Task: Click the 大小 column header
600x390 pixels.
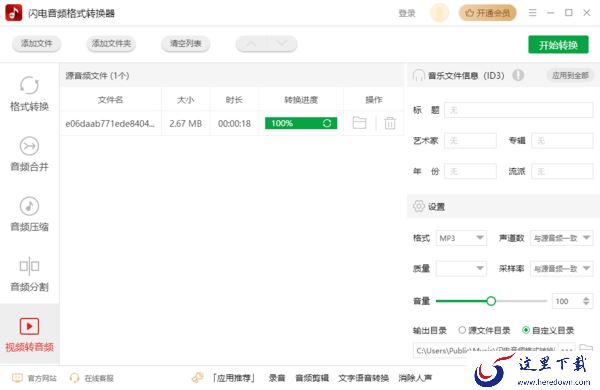Action: 186,100
